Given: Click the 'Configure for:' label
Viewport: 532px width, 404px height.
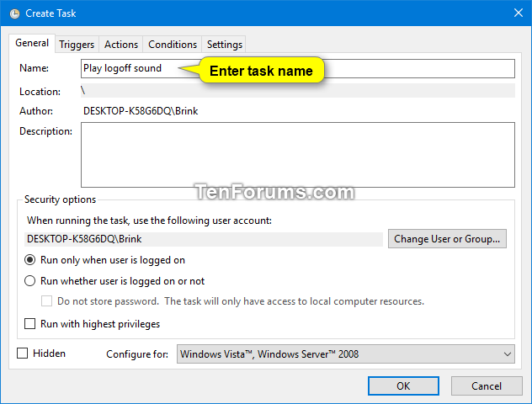Looking at the screenshot, I should pyautogui.click(x=137, y=354).
